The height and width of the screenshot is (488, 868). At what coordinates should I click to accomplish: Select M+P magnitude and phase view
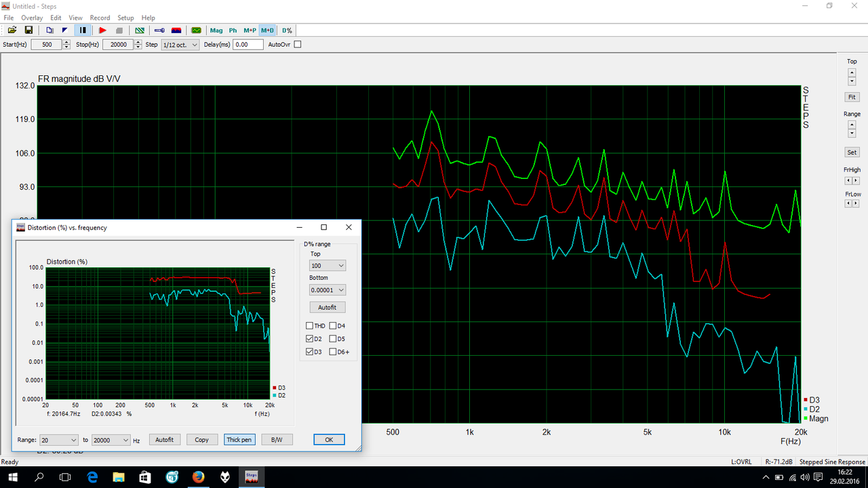[x=250, y=30]
